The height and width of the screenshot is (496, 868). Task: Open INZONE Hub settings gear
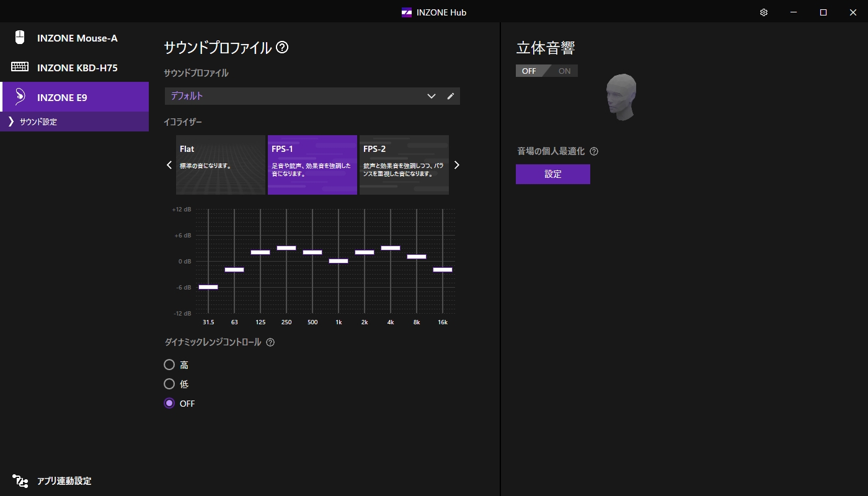point(764,12)
